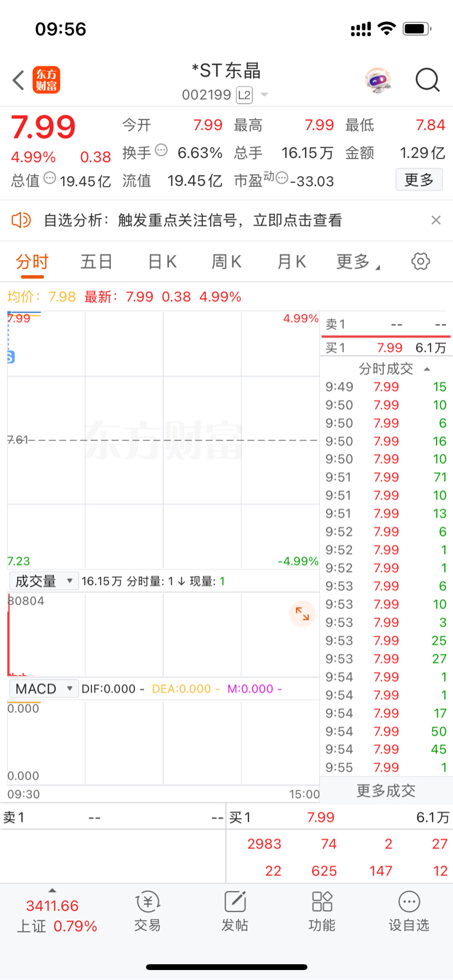Open the 东方财富 logo icon

(x=47, y=80)
